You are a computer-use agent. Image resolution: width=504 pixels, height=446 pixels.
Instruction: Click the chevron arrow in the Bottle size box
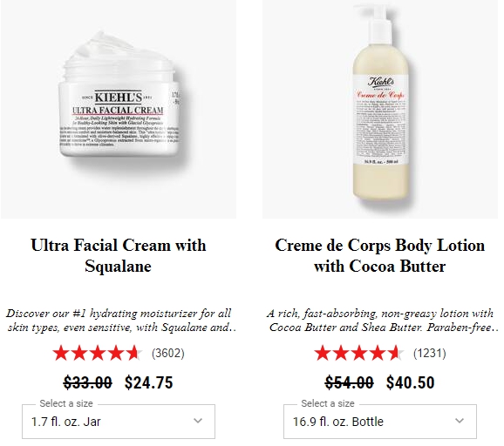(460, 421)
